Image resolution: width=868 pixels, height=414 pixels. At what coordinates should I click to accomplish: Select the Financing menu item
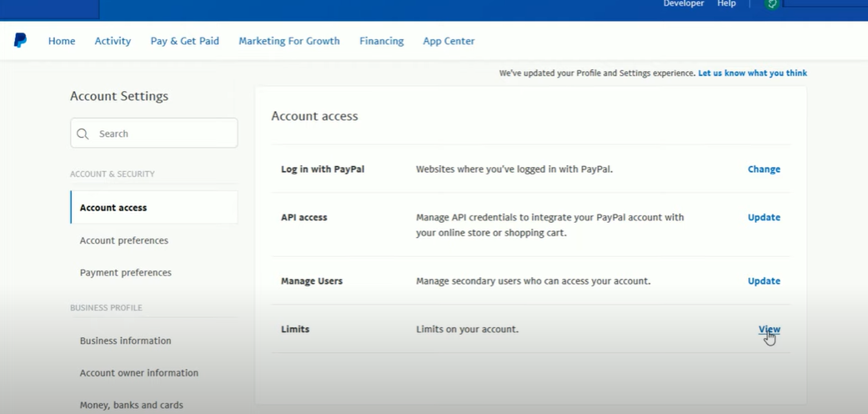pos(381,41)
